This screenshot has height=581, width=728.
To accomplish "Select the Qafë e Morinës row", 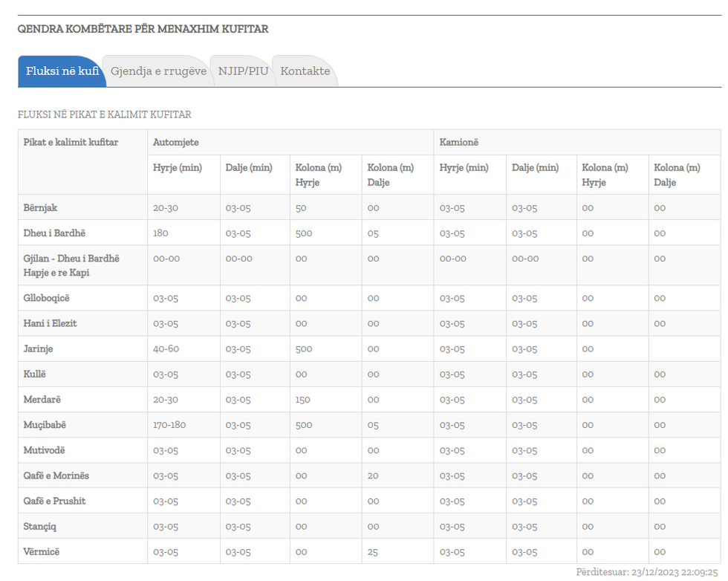I will click(56, 475).
